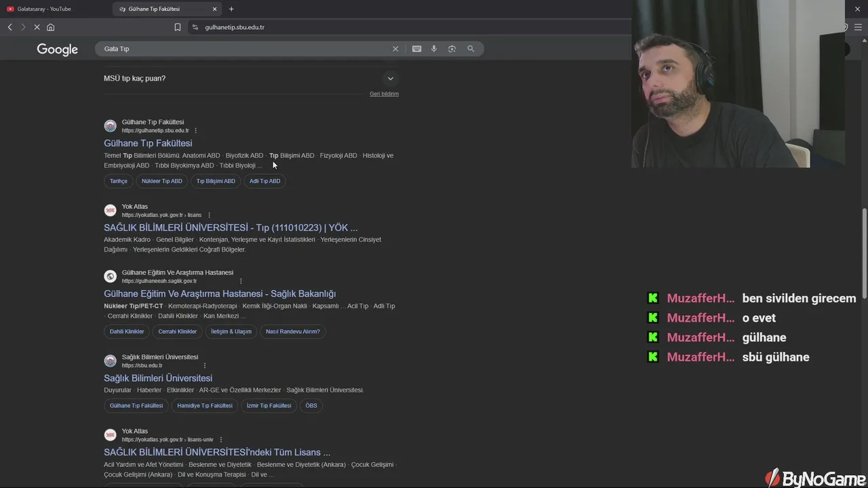Click the Gülhane Tıp Fakültesi site favicon
This screenshot has width=868, height=488.
pyautogui.click(x=110, y=126)
